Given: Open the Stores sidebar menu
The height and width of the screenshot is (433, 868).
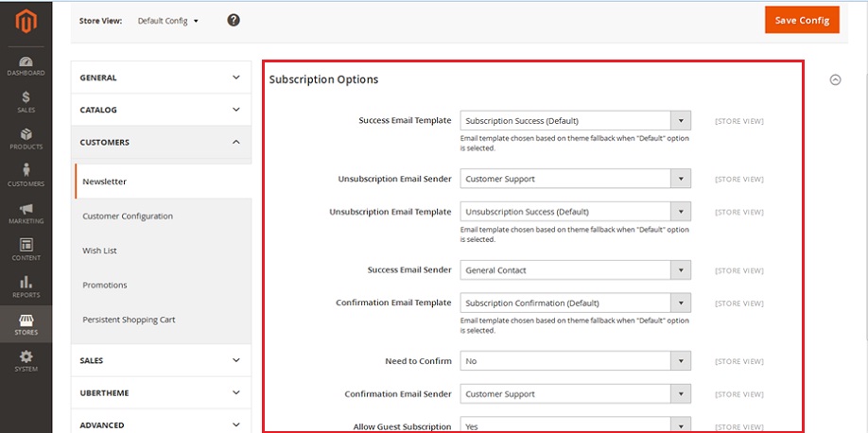Looking at the screenshot, I should tap(26, 325).
